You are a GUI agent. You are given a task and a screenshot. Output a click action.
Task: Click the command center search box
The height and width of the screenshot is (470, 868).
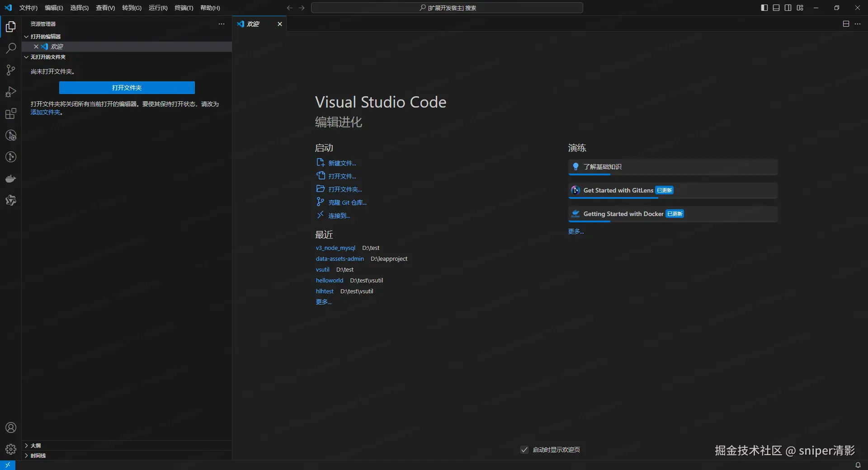(x=447, y=8)
